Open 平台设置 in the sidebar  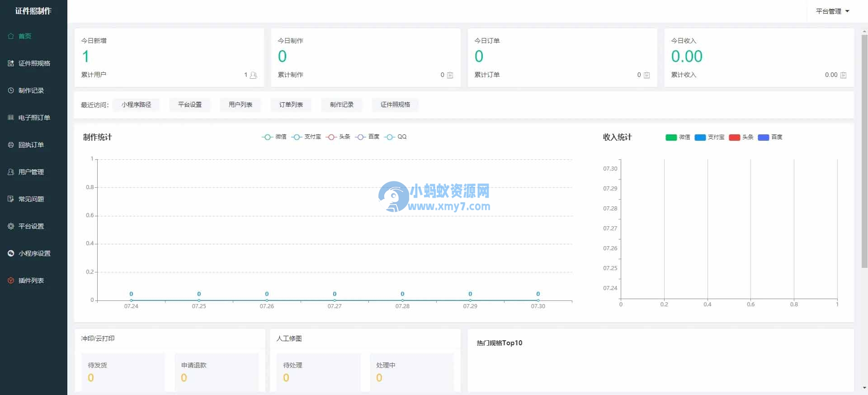[33, 226]
